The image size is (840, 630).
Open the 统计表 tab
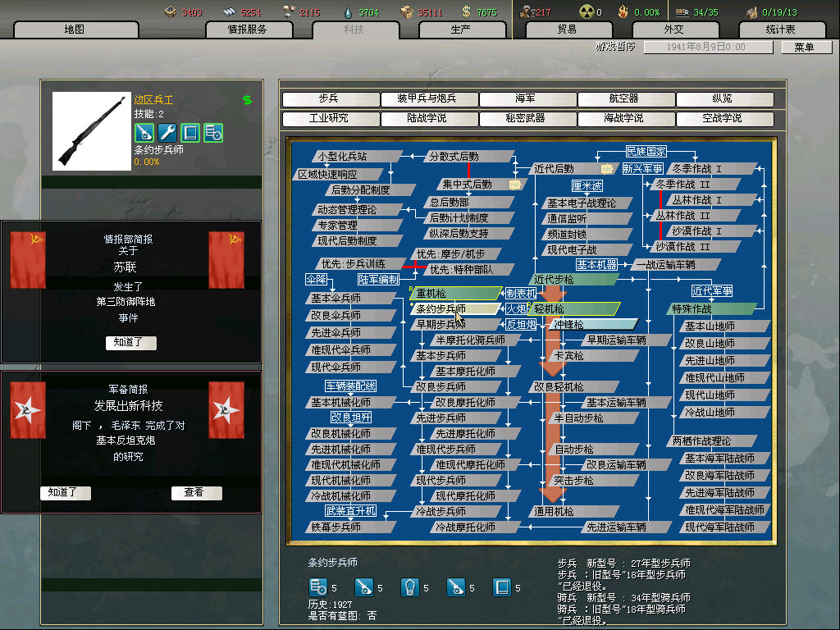(x=782, y=30)
